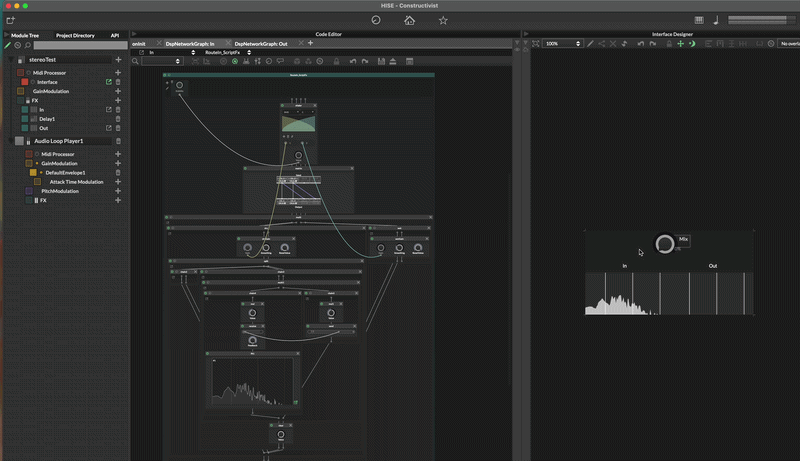Viewport: 800px width, 461px height.
Task: Delete the Delay1 effect with trash icon
Action: (118, 119)
